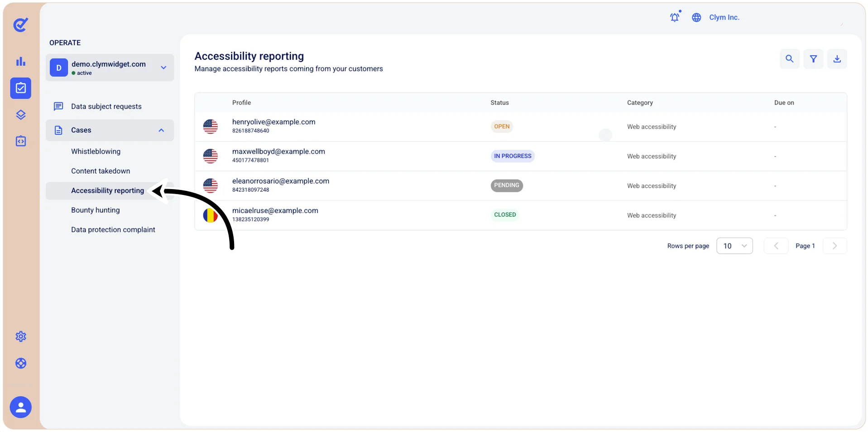
Task: Click the Page 1 indicator
Action: click(x=805, y=246)
